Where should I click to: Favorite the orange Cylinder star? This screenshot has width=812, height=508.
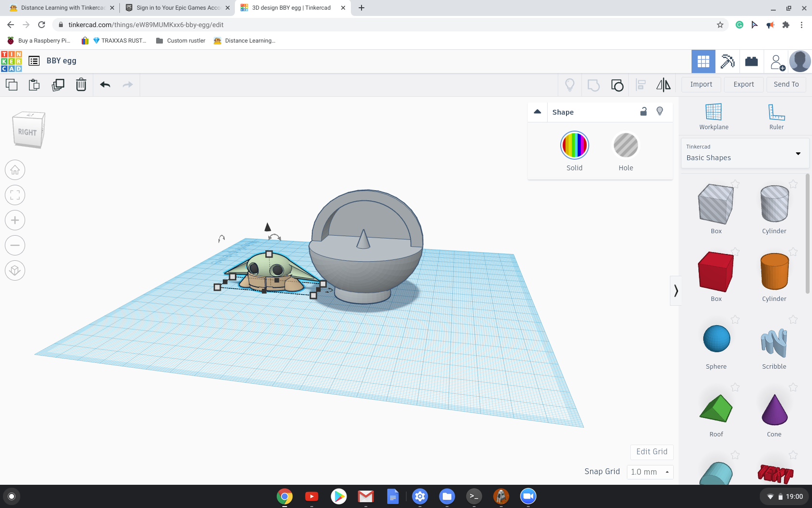(x=793, y=252)
